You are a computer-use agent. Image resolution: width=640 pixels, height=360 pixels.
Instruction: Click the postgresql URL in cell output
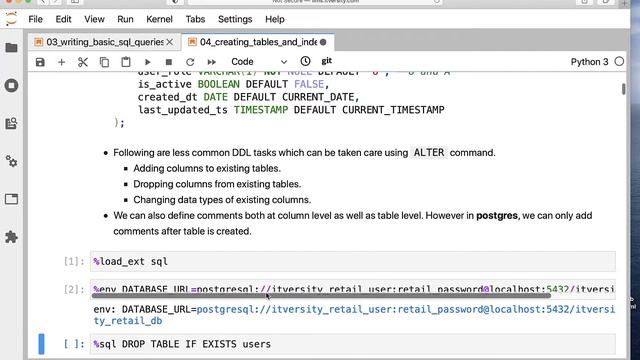[353, 315]
